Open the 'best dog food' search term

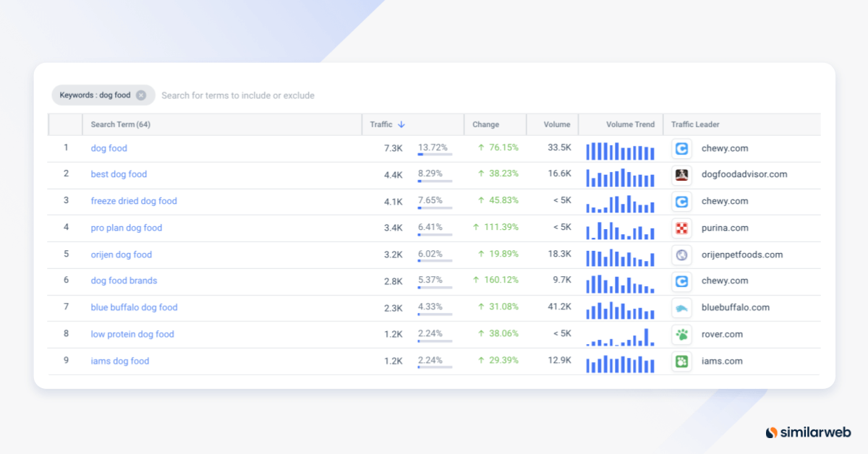tap(119, 174)
